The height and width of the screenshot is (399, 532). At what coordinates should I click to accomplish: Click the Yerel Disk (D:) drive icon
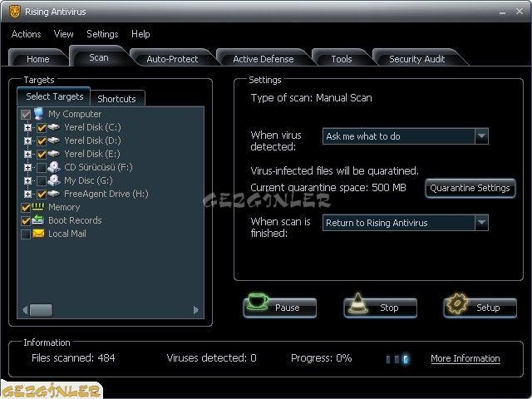click(x=53, y=140)
